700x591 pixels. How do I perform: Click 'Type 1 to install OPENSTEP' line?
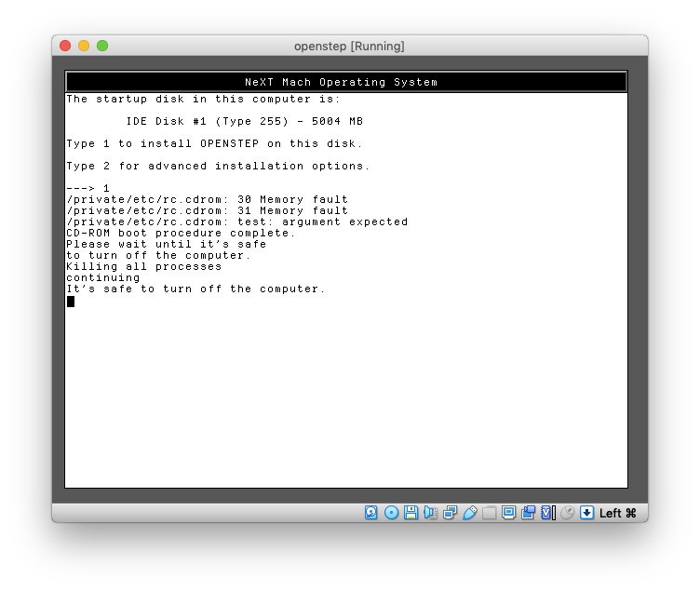214,143
